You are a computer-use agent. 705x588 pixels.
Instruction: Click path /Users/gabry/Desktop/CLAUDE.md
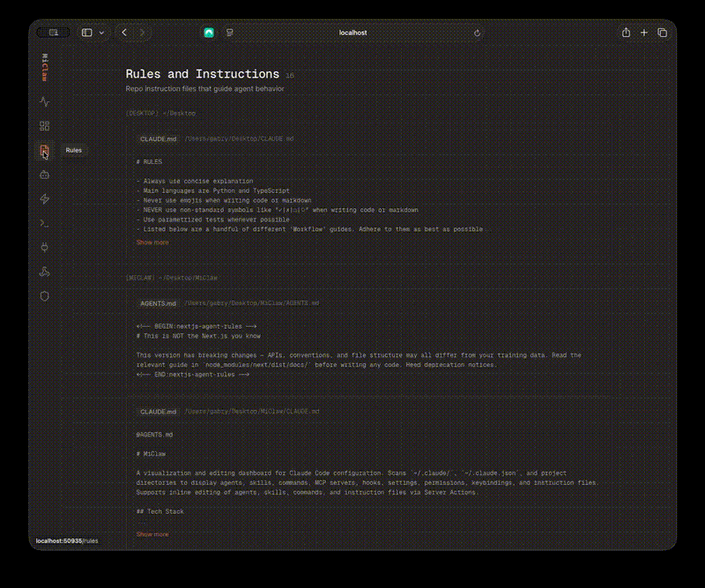click(x=239, y=138)
